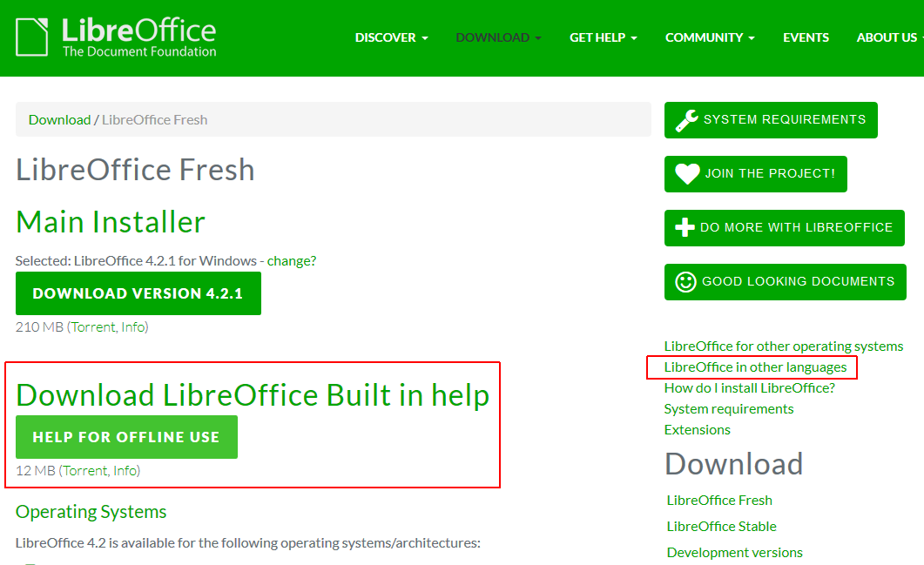Viewport: 924px width, 565px height.
Task: Go to the Events page
Action: (x=806, y=37)
